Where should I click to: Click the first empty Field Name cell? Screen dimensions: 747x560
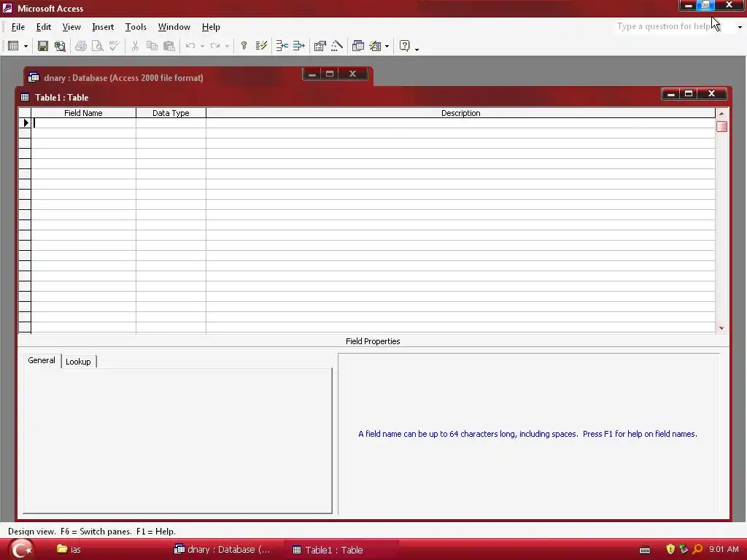[84, 122]
